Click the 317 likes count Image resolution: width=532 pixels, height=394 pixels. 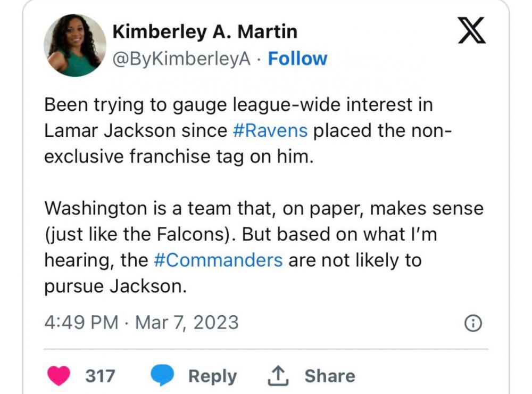100,376
